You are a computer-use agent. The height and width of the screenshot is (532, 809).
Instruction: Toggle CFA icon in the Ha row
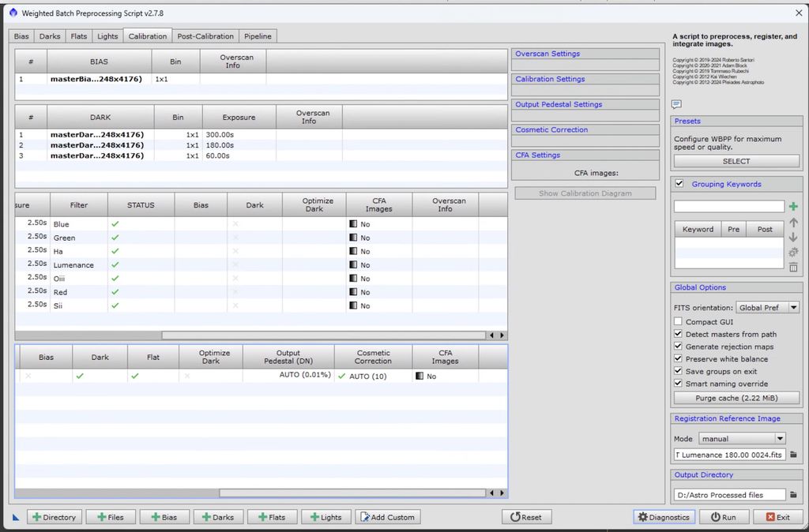[353, 251]
